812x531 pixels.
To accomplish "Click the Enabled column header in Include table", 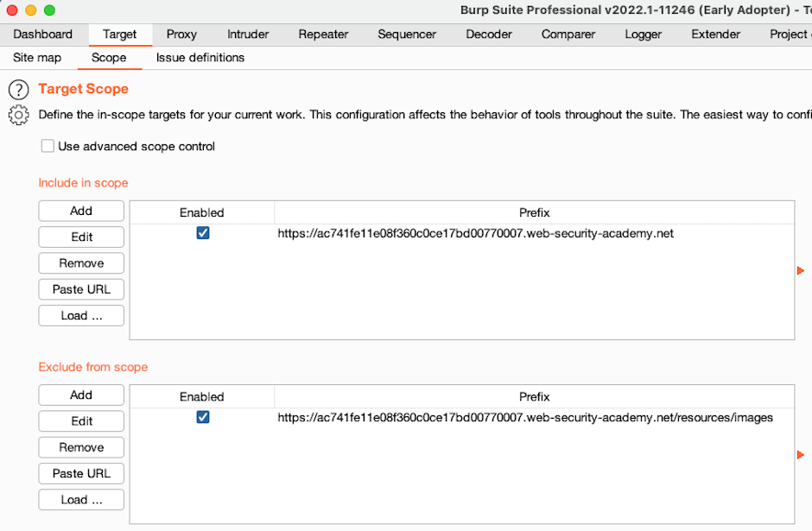I will (x=202, y=212).
